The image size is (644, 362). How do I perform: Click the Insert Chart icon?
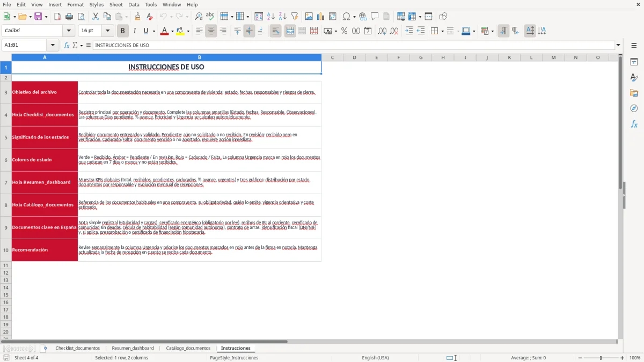pyautogui.click(x=321, y=17)
